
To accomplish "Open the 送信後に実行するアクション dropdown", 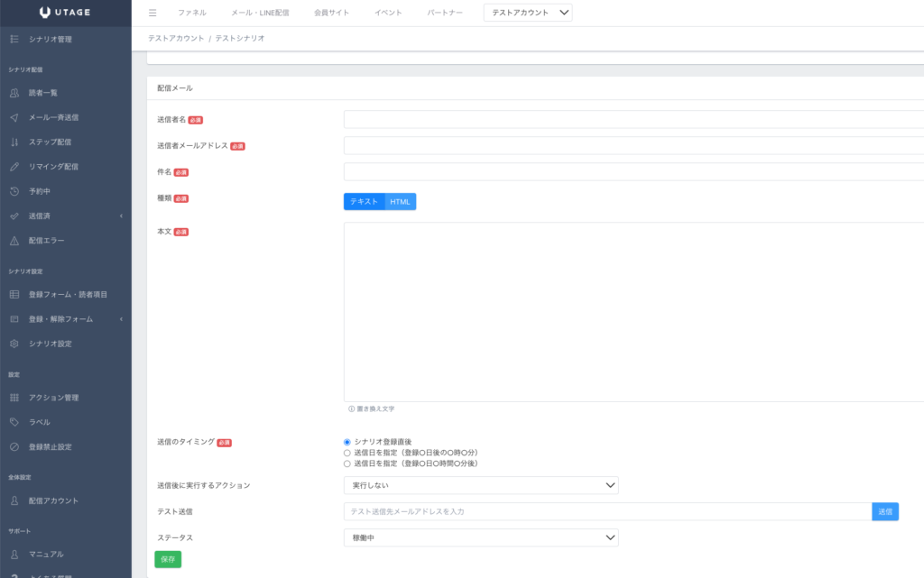I will [x=481, y=485].
